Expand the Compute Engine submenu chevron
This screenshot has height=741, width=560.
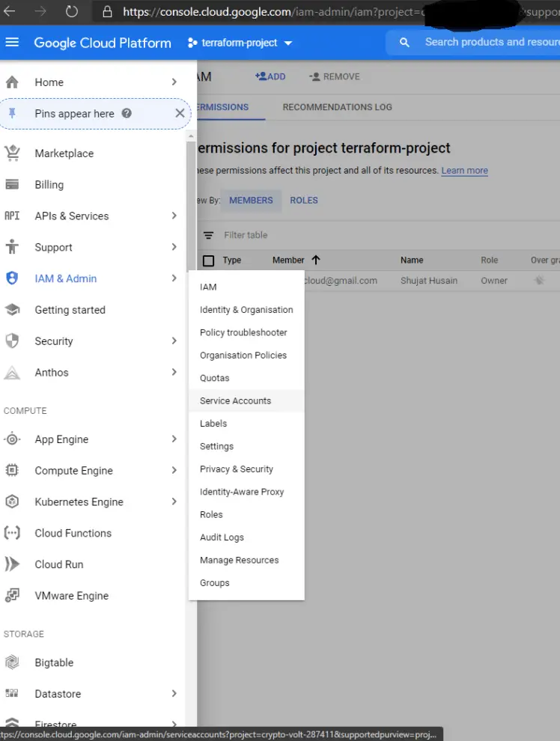pyautogui.click(x=174, y=470)
